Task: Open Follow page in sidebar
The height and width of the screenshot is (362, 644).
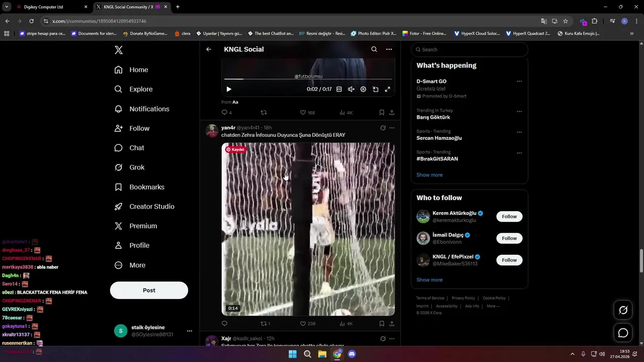Action: pos(132,128)
